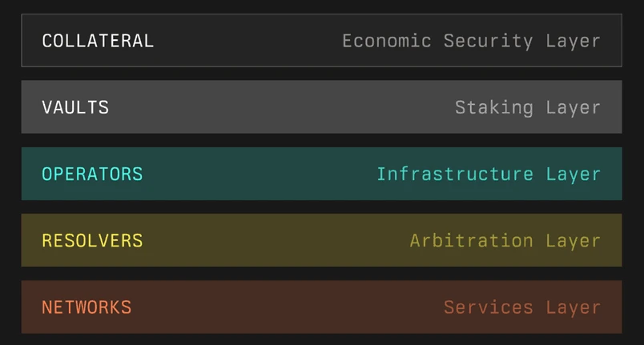Image resolution: width=644 pixels, height=345 pixels.
Task: Click empty middle of brown Networks bar
Action: [x=280, y=307]
